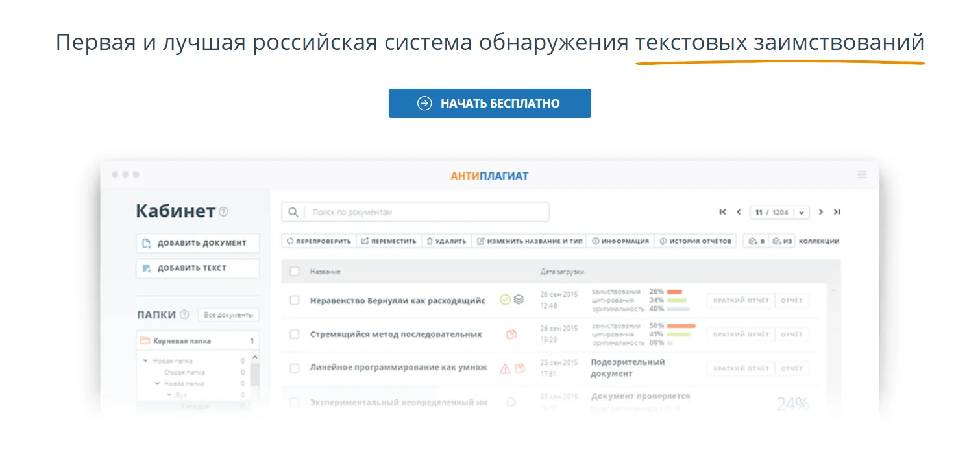980x472 pixels.
Task: Click the help icon next to Кабинет
Action: (223, 211)
